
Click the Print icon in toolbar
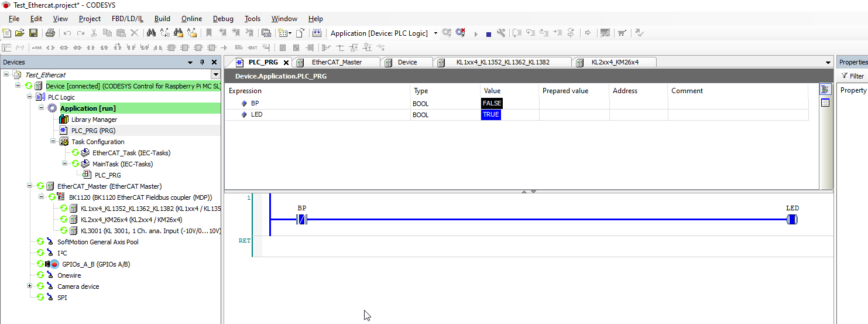50,33
